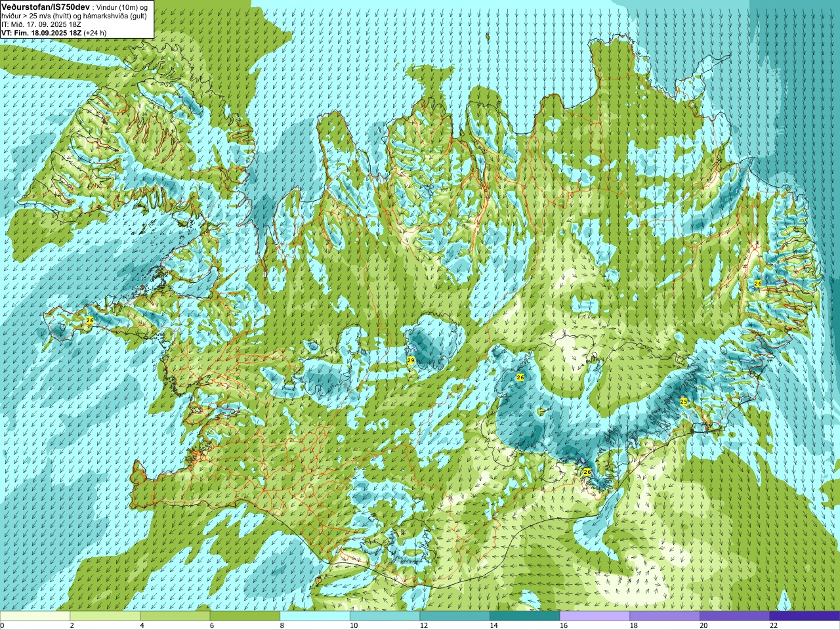
Task: Click the legend label '8'
Action: click(282, 625)
